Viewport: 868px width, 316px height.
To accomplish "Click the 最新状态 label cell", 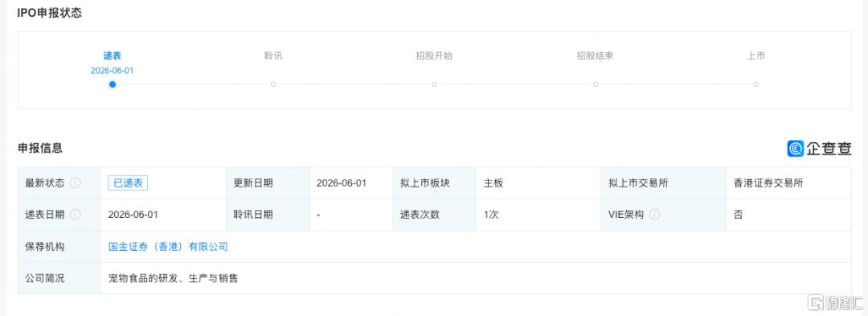I will click(x=59, y=183).
